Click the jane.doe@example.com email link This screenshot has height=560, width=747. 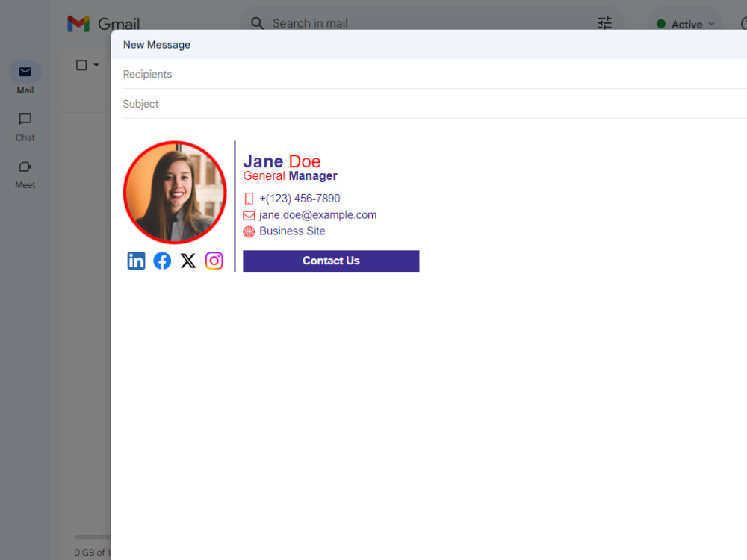(x=317, y=215)
